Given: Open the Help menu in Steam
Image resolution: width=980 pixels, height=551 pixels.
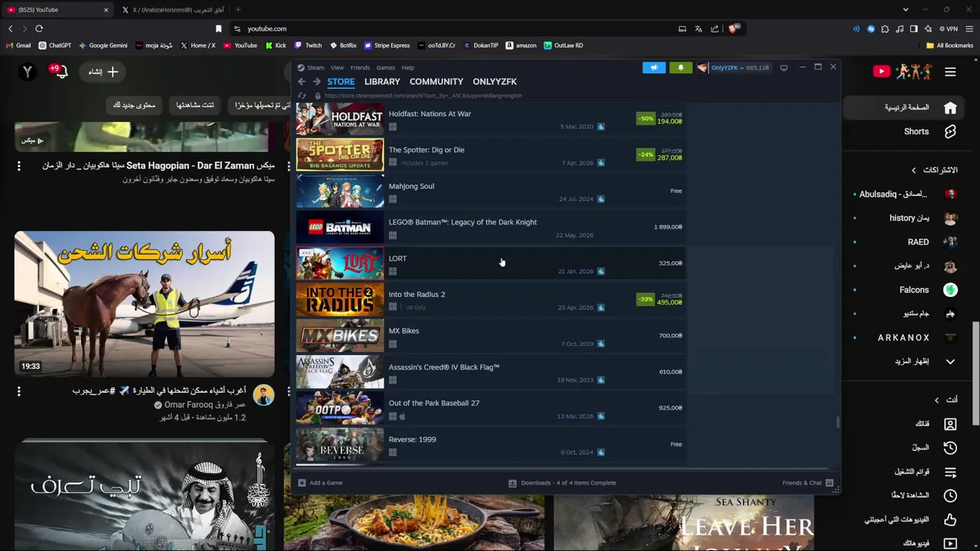Looking at the screenshot, I should pos(408,67).
